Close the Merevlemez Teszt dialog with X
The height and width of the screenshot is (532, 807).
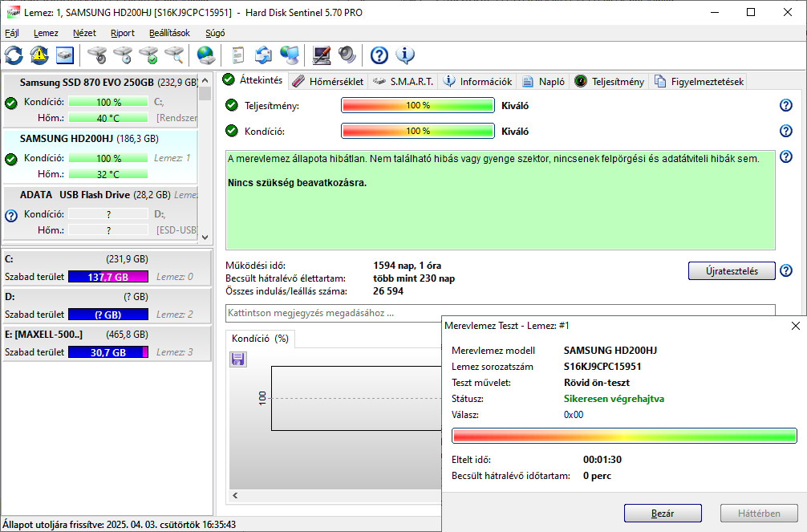coord(795,326)
